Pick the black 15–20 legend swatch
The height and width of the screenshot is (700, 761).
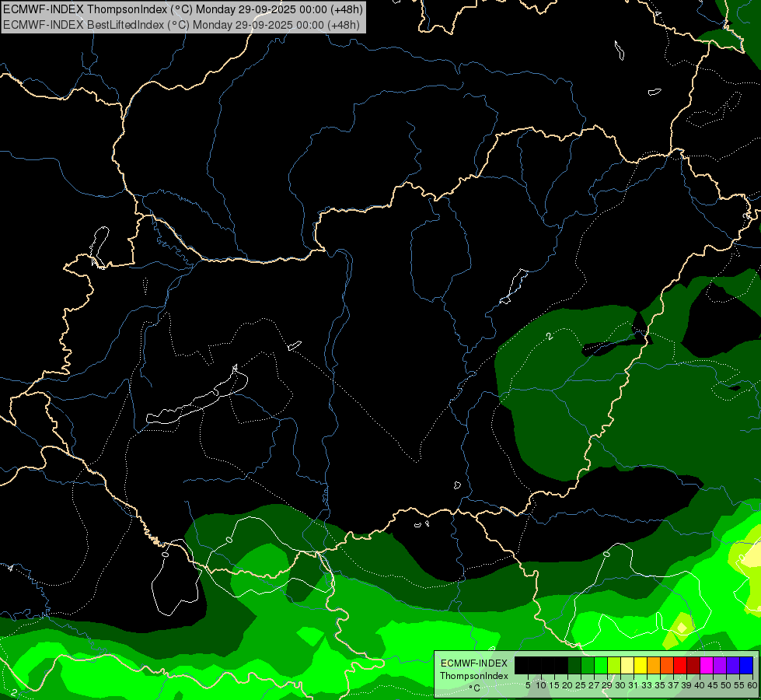[x=561, y=665]
